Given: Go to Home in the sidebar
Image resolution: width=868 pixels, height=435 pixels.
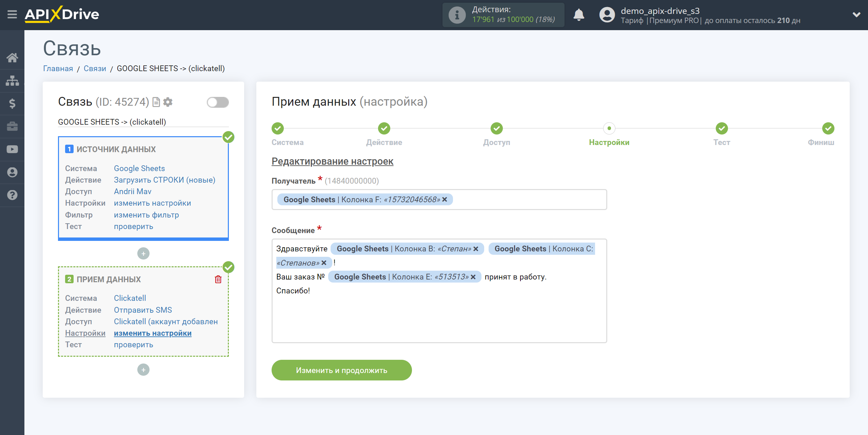Looking at the screenshot, I should pyautogui.click(x=12, y=58).
